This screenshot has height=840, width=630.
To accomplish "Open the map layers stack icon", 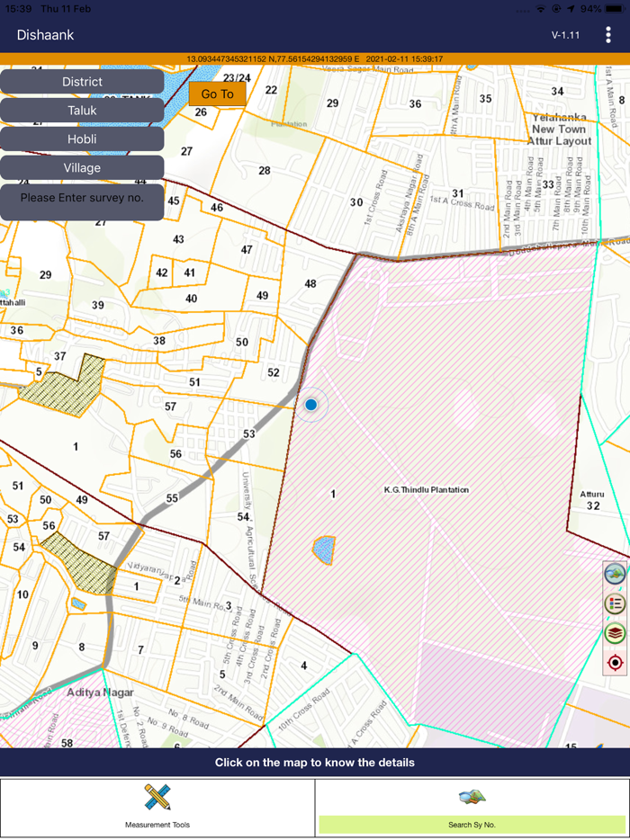I will (615, 633).
